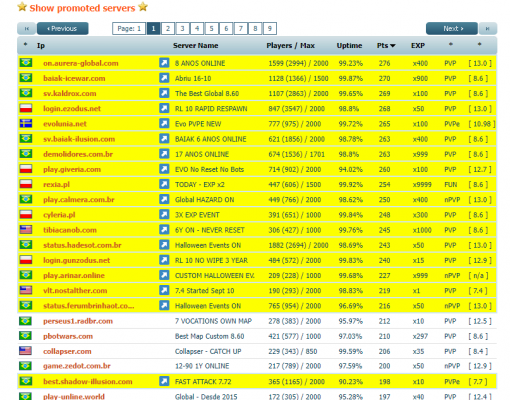
Task: Click sort arrow above the flag column
Action: [x=25, y=44]
